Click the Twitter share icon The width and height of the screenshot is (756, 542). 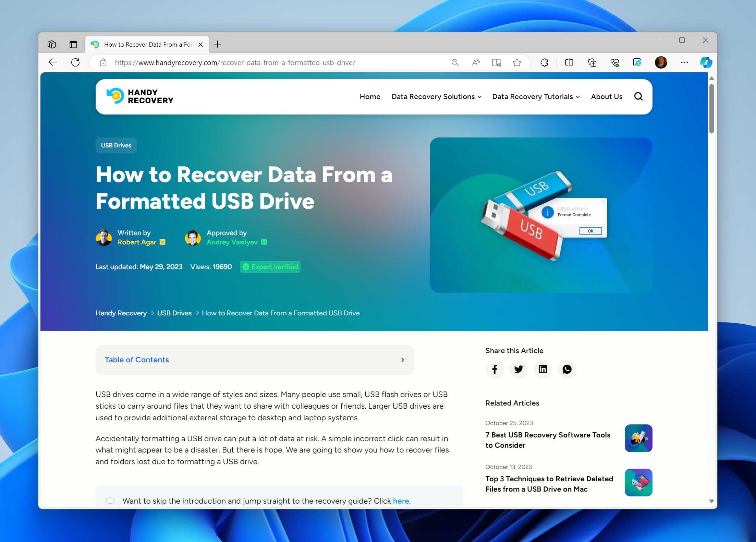[x=519, y=369]
